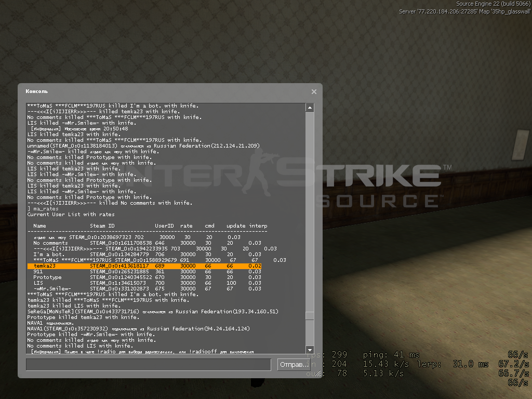Click 'No comments killed LIS with knife.' line
Screen dimensions: 532x399
(79, 345)
